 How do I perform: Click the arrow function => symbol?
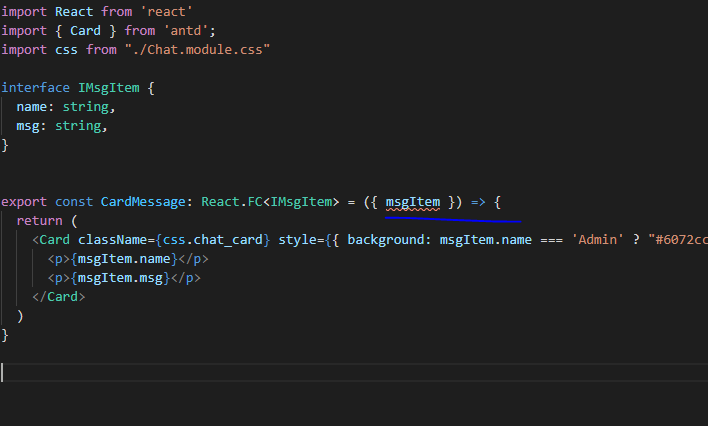(478, 202)
